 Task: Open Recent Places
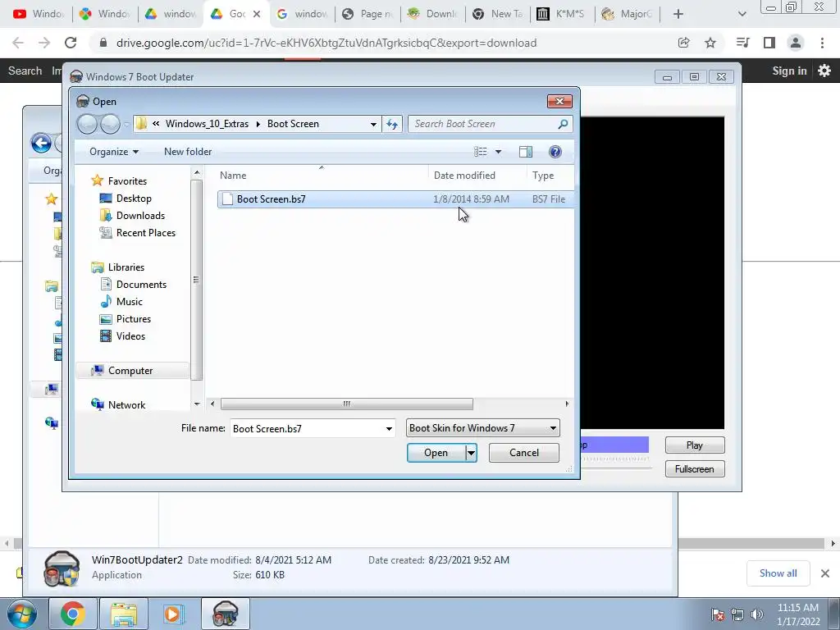coord(146,232)
